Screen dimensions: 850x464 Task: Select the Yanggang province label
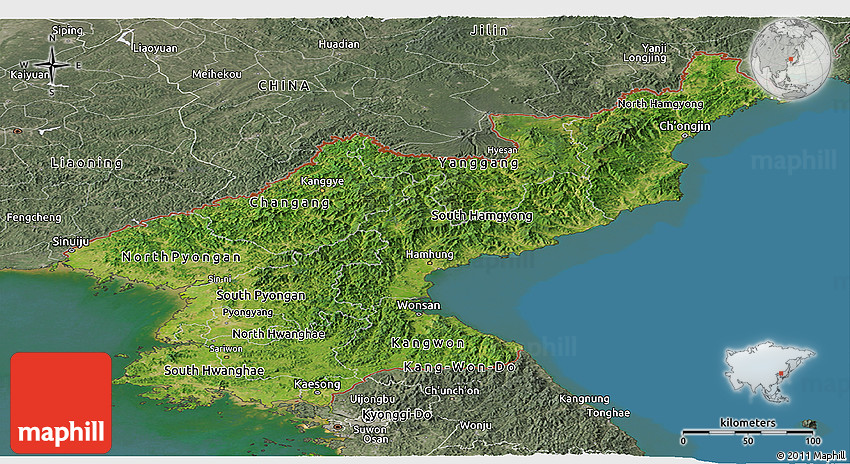click(x=478, y=162)
